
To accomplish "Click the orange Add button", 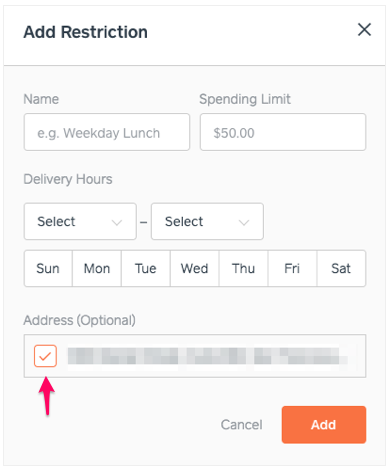I will point(324,425).
